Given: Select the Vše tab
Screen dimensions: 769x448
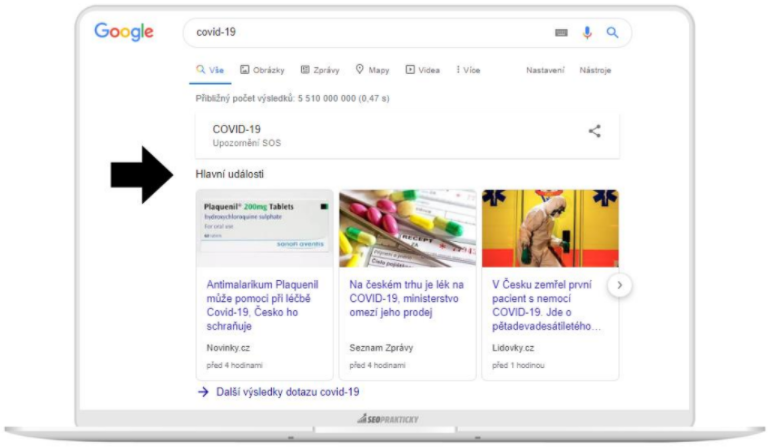Looking at the screenshot, I should point(210,70).
